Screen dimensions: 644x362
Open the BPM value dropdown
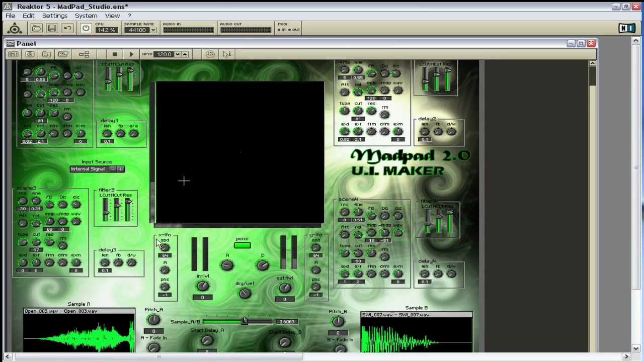177,54
